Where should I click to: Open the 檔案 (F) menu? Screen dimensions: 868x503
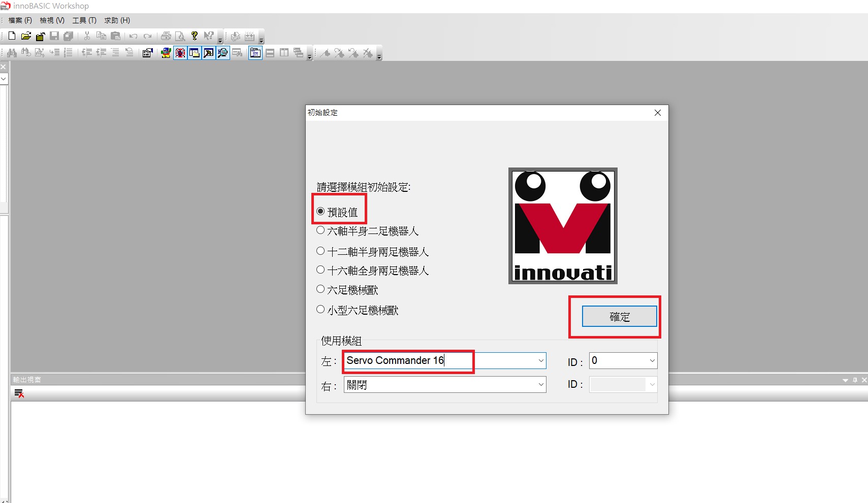(20, 20)
